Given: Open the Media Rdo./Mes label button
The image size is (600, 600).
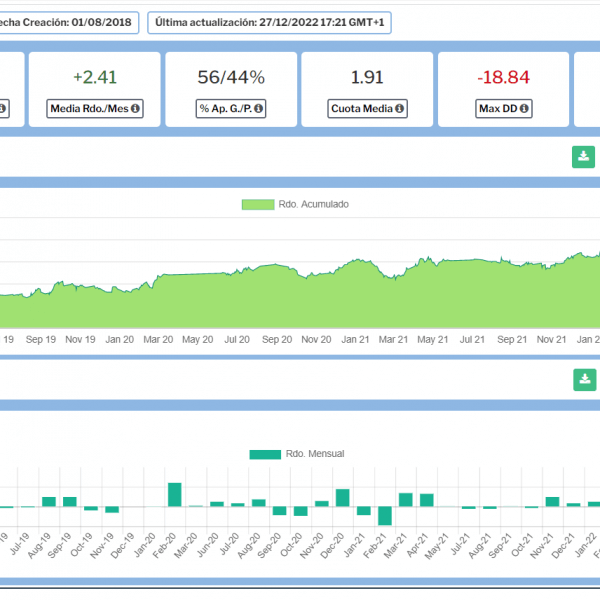Looking at the screenshot, I should click(x=95, y=109).
